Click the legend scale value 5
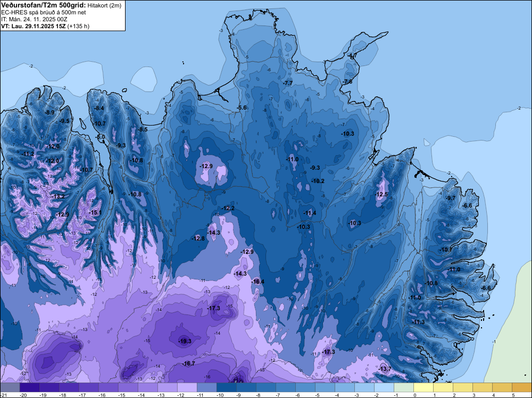 tap(513, 395)
